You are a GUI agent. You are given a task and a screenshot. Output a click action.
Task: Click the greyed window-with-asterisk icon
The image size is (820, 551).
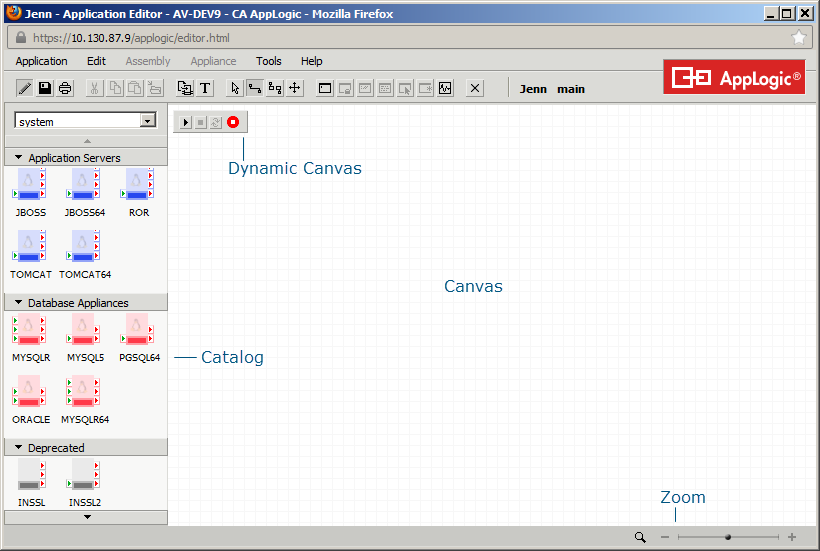(425, 88)
